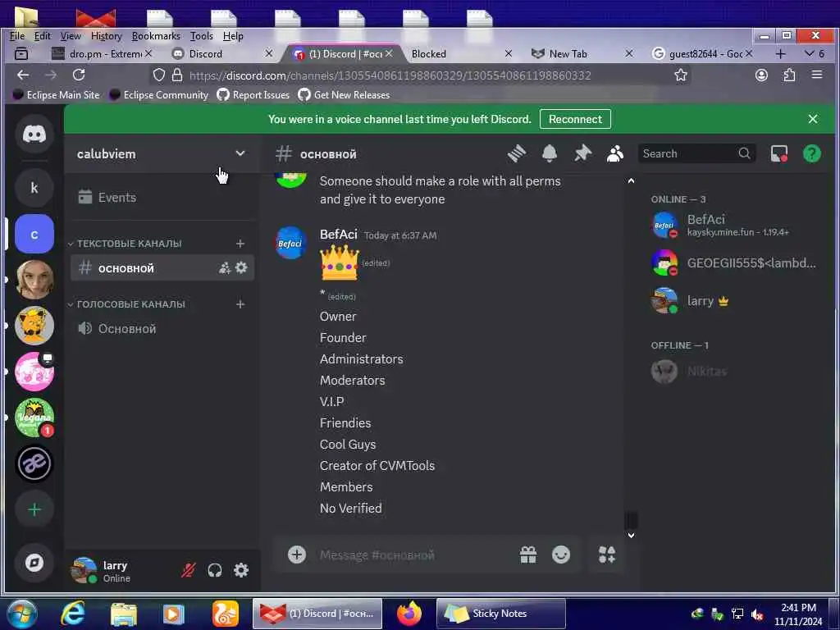
Task: Open GEOEGII555 member in list
Action: click(735, 263)
